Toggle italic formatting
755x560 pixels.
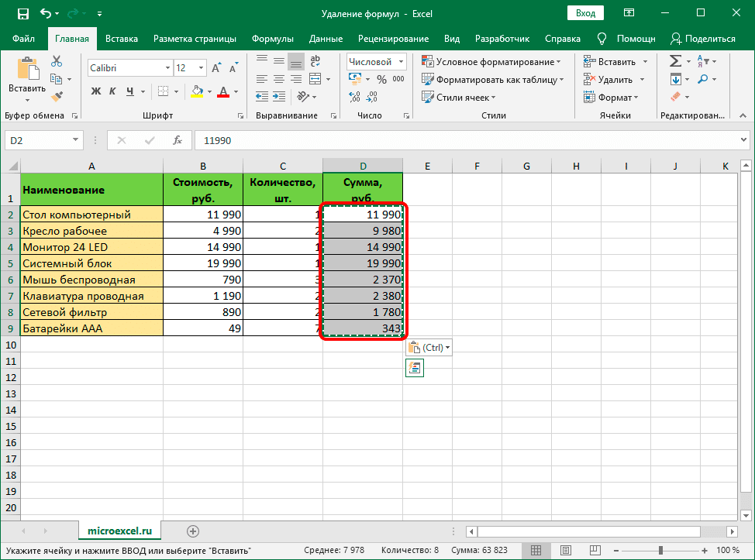[114, 91]
